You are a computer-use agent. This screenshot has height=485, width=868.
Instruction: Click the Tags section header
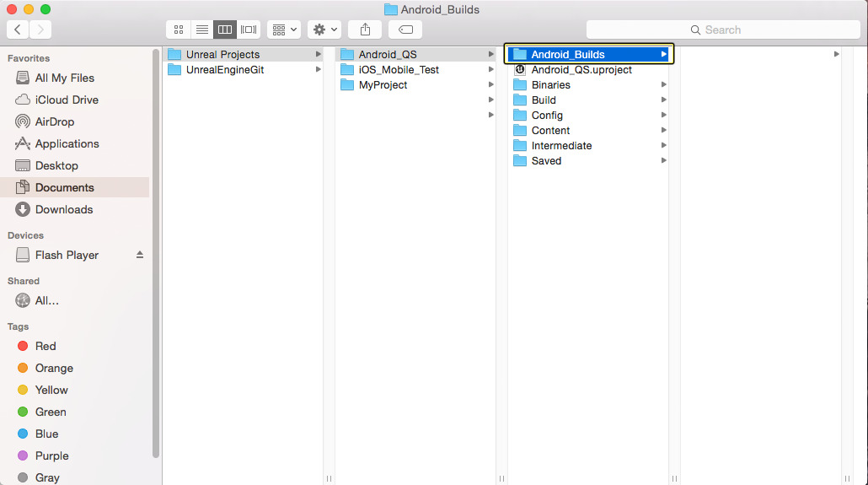click(x=18, y=326)
